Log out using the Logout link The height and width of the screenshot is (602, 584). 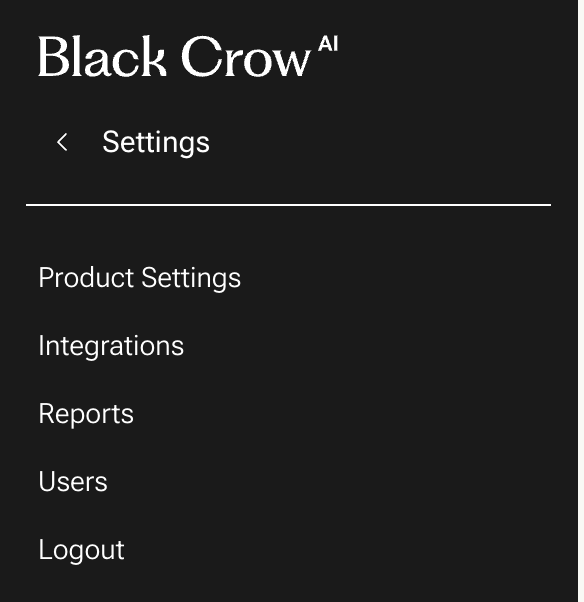point(81,551)
